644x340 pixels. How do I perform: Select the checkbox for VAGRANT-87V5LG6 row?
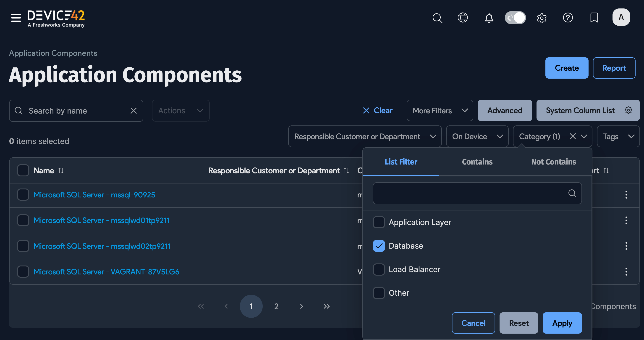(23, 271)
